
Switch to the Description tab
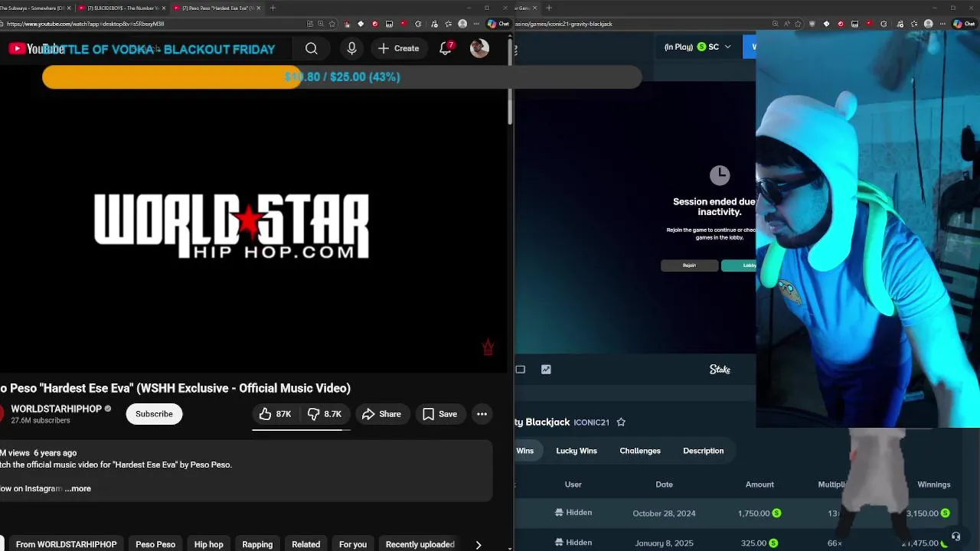pos(703,451)
